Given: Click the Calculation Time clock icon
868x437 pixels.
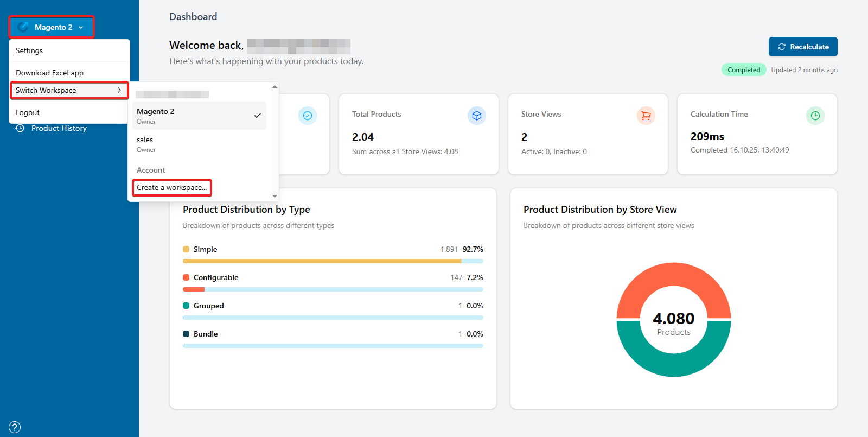Looking at the screenshot, I should (x=815, y=116).
